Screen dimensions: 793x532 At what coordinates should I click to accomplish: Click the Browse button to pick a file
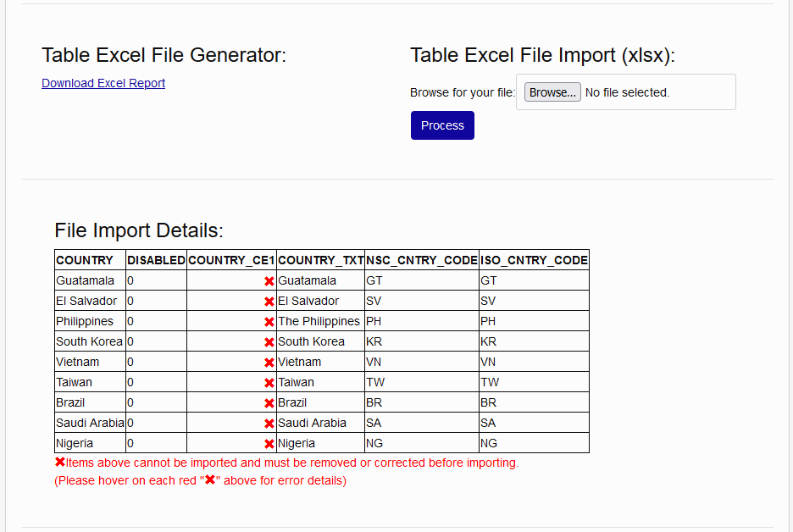552,91
